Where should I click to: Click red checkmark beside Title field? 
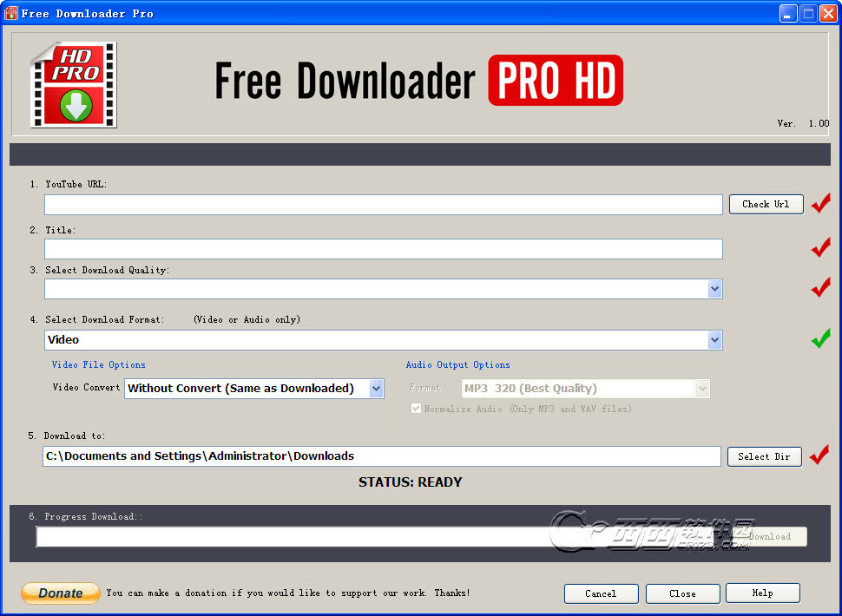coord(820,247)
